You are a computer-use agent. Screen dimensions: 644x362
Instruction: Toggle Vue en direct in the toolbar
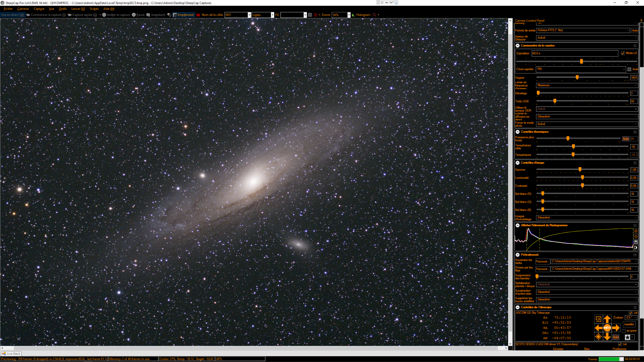pyautogui.click(x=13, y=15)
